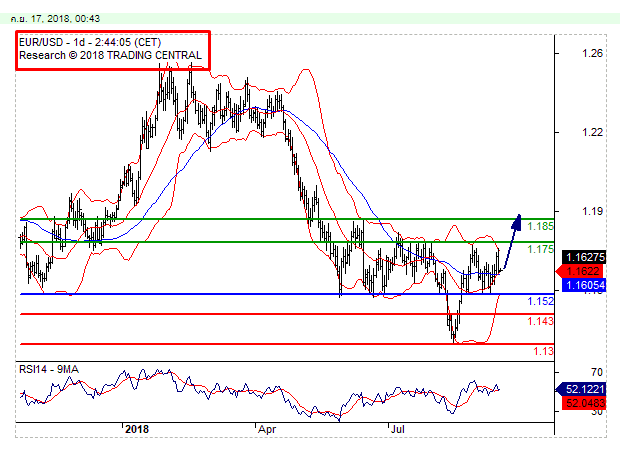Click the Jul marker on time axis

[x=397, y=428]
